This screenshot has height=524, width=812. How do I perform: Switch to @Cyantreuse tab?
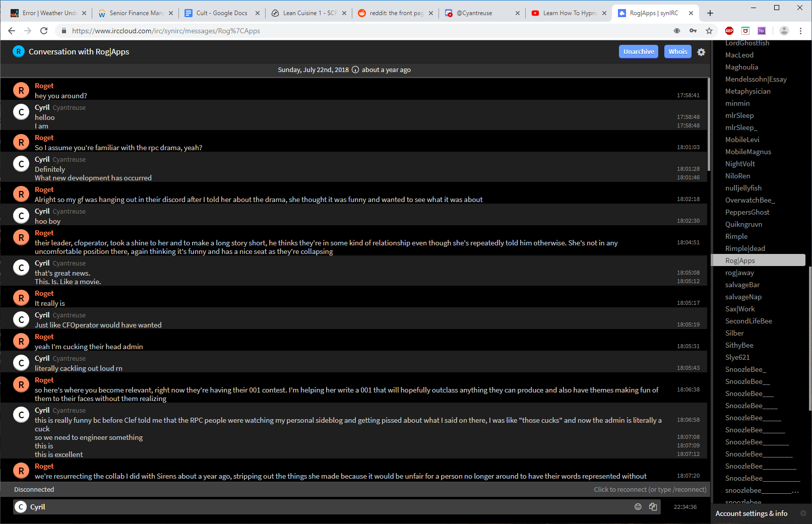click(x=482, y=13)
